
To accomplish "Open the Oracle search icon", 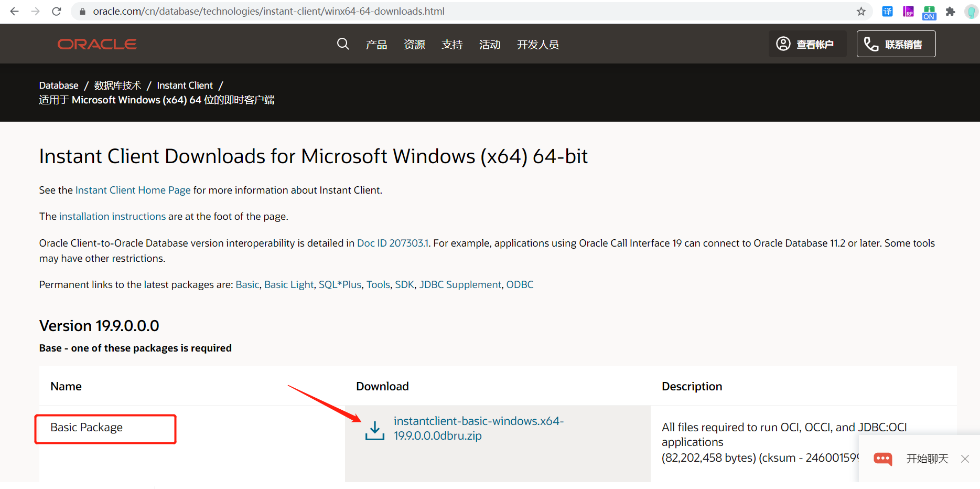I will [343, 44].
